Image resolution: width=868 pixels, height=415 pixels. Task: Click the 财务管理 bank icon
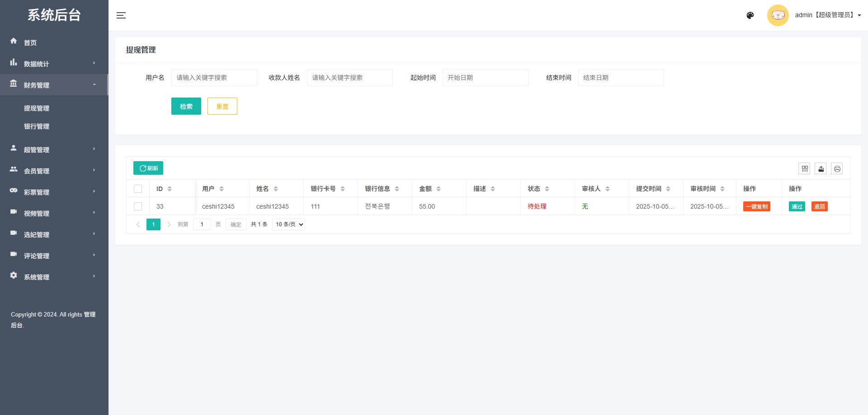pyautogui.click(x=14, y=84)
